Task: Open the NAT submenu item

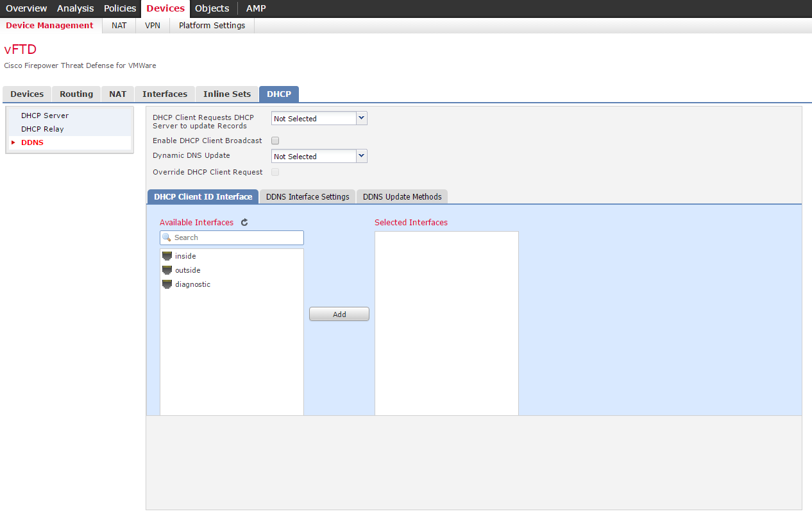Action: click(x=119, y=26)
